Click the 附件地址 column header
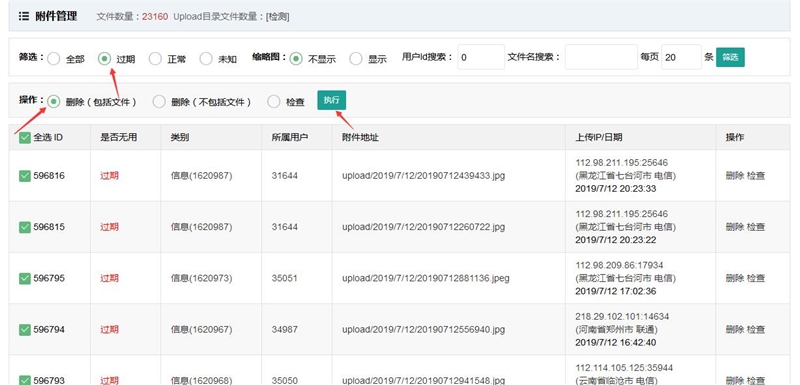This screenshot has height=385, width=800. pos(360,138)
